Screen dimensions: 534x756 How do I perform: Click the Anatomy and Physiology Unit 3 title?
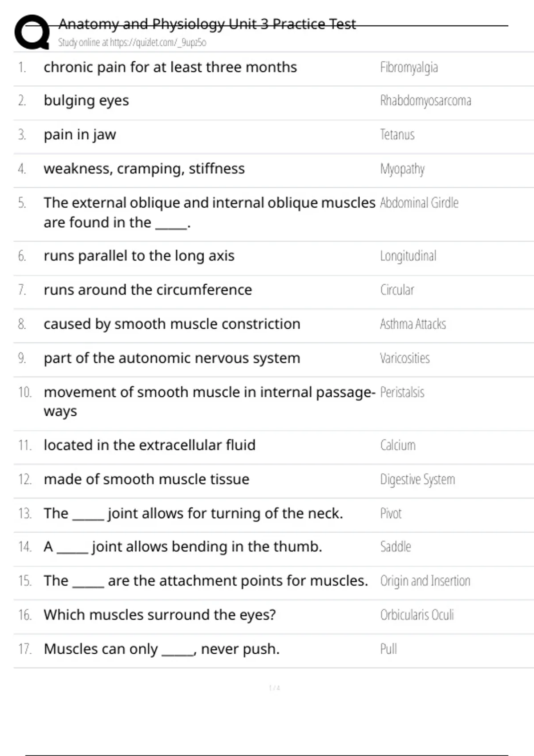[x=207, y=24]
